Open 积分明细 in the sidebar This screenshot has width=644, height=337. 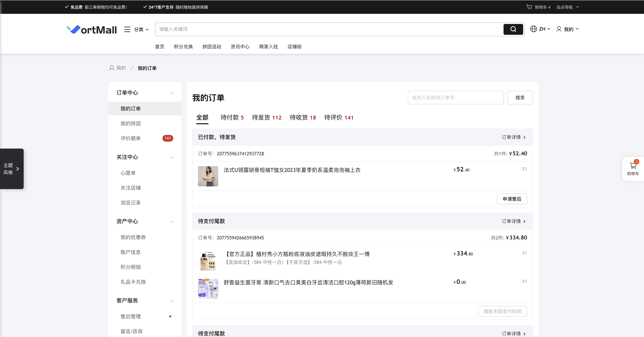click(x=130, y=267)
